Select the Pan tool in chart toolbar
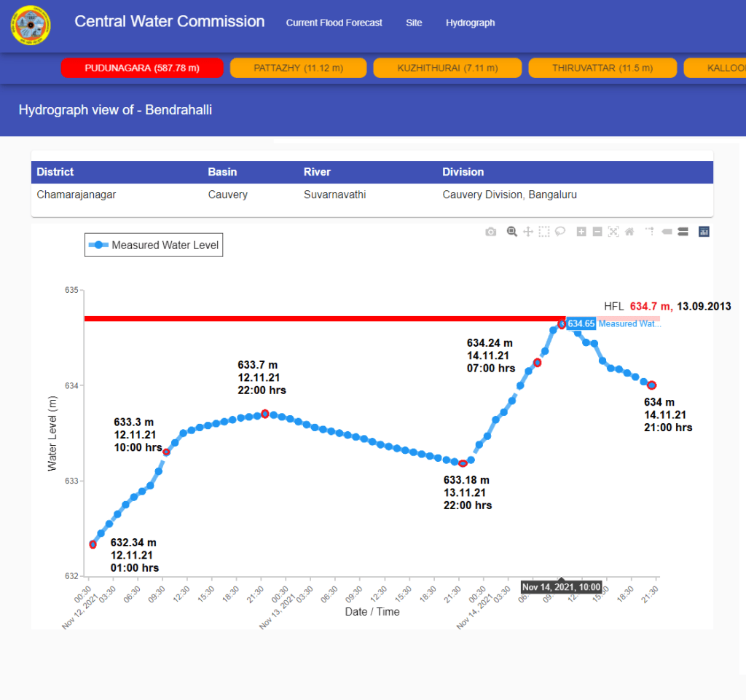This screenshot has height=700, width=746. pos(528,232)
